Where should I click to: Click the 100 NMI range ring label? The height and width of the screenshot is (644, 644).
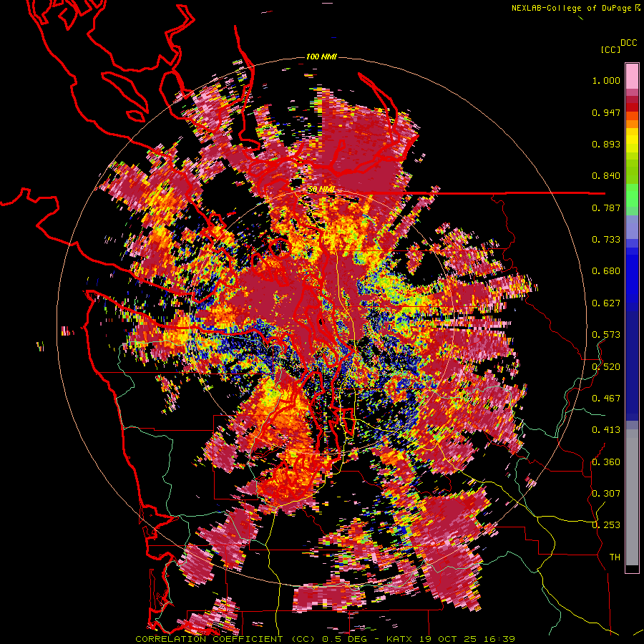321,57
